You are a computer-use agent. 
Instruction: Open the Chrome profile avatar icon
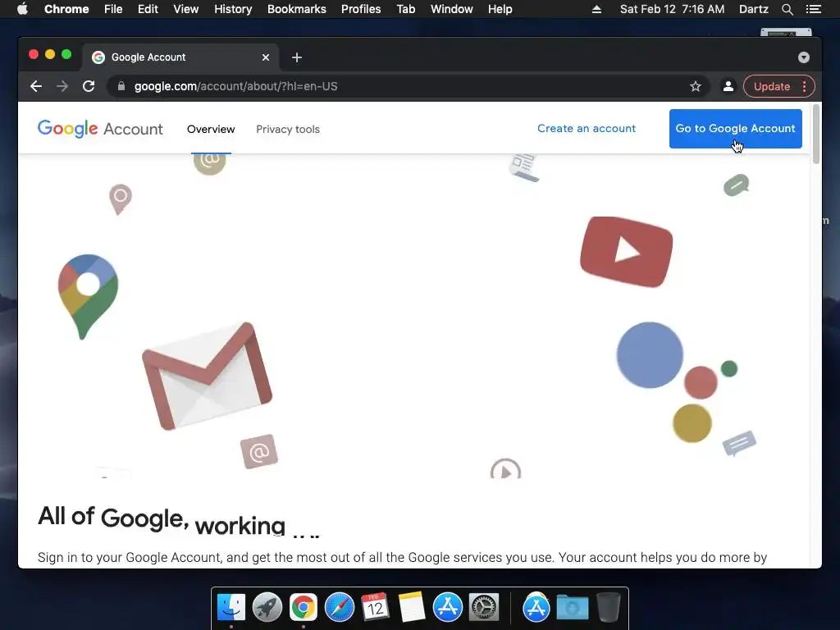coord(728,86)
